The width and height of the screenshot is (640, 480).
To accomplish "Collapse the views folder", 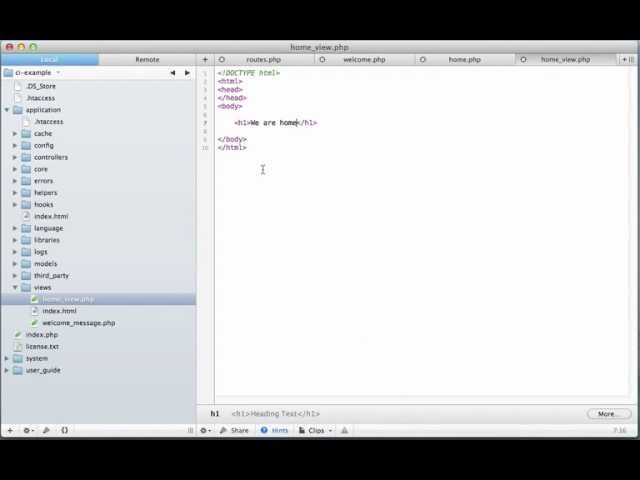I will 15,287.
